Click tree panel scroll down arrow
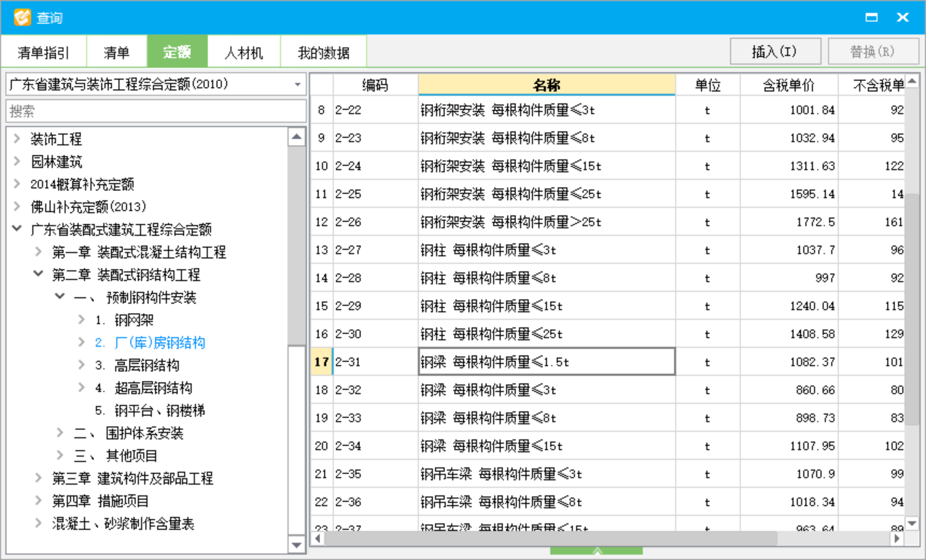926x560 pixels. [296, 545]
